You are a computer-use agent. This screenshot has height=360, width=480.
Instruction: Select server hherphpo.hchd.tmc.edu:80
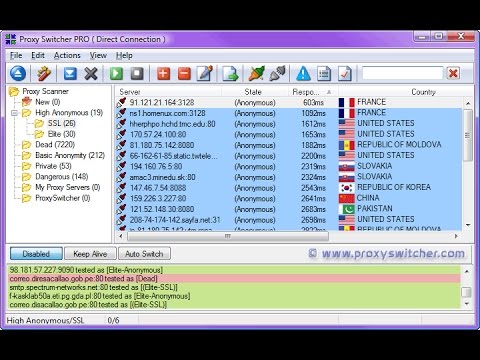(289, 124)
